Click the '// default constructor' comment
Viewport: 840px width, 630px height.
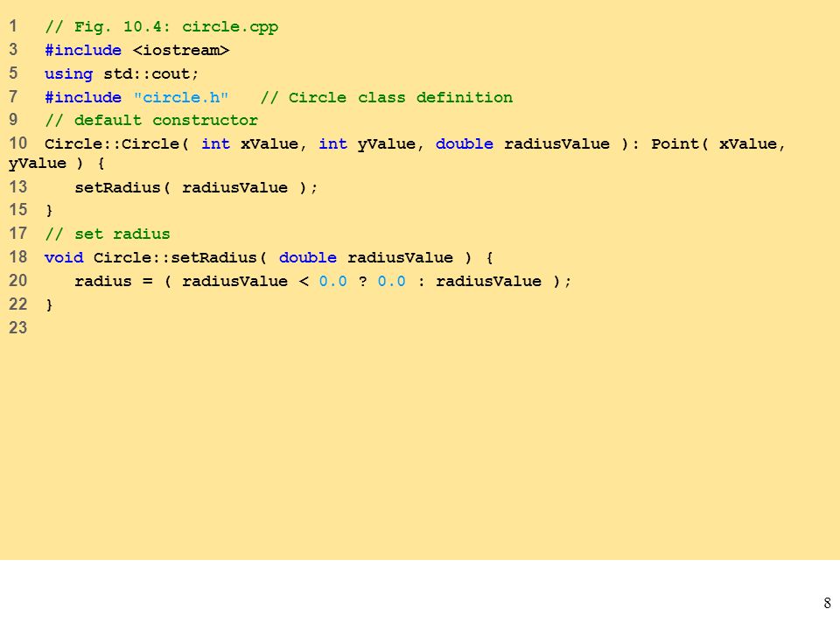151,120
